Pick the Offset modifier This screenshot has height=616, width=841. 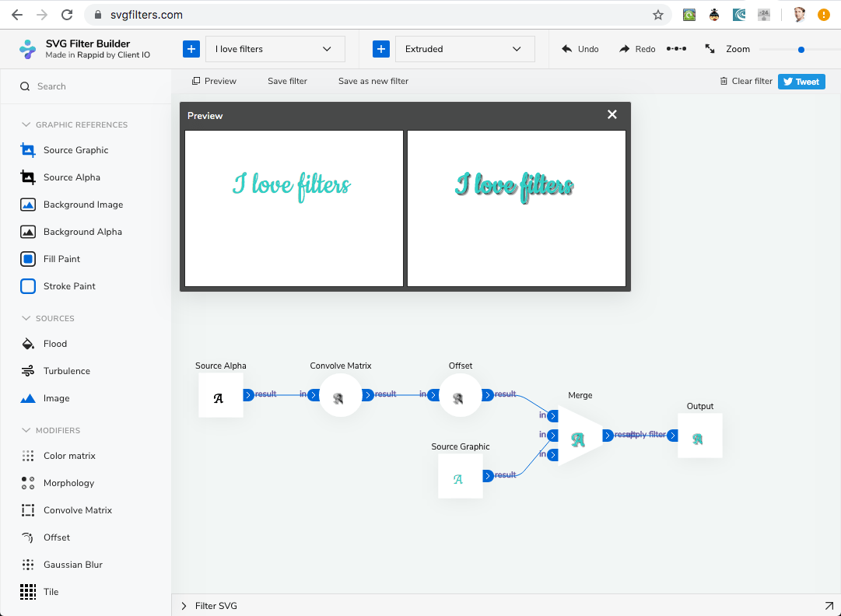coord(56,537)
